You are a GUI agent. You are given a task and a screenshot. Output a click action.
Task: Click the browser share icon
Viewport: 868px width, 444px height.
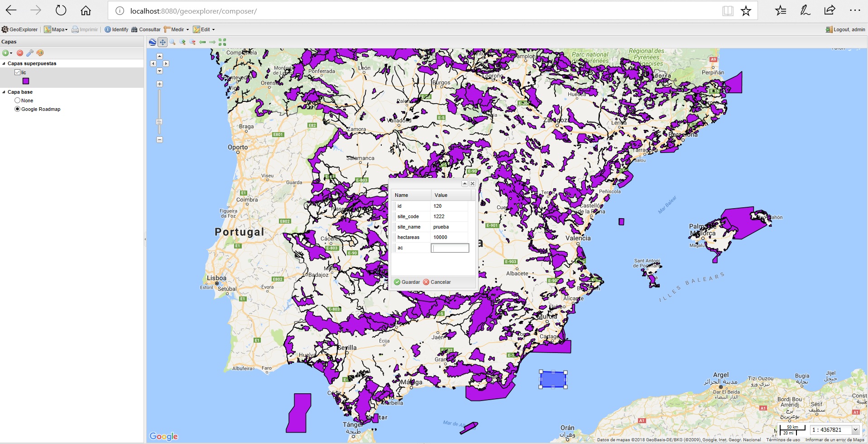(x=830, y=10)
